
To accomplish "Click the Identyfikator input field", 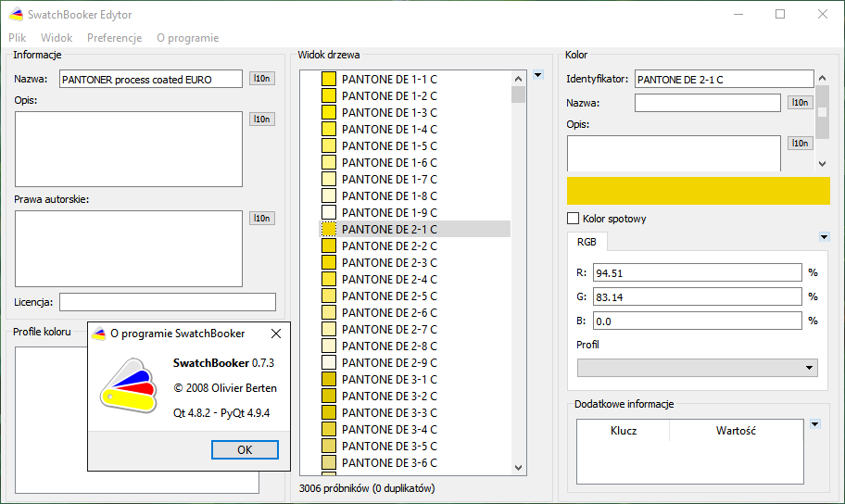I will tap(725, 79).
